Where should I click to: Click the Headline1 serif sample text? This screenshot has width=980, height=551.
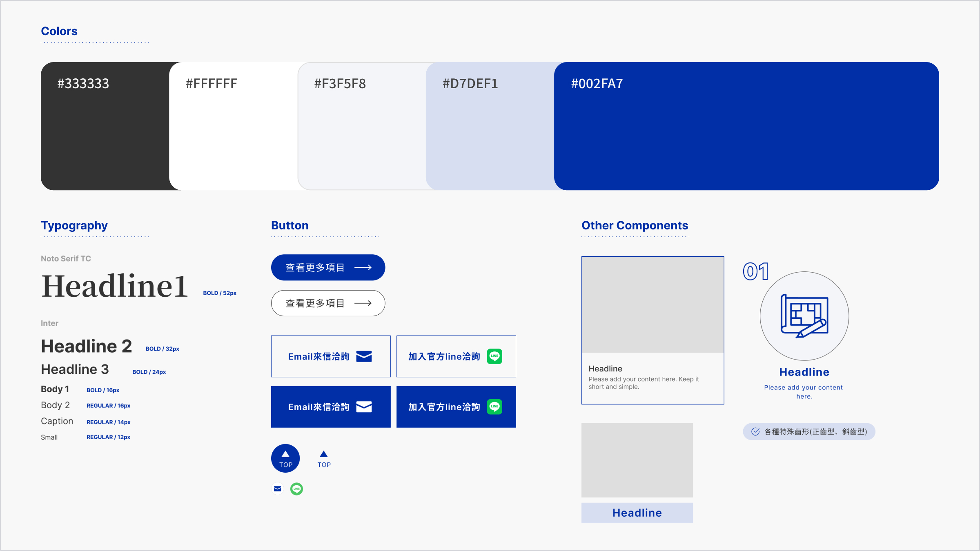coord(115,286)
